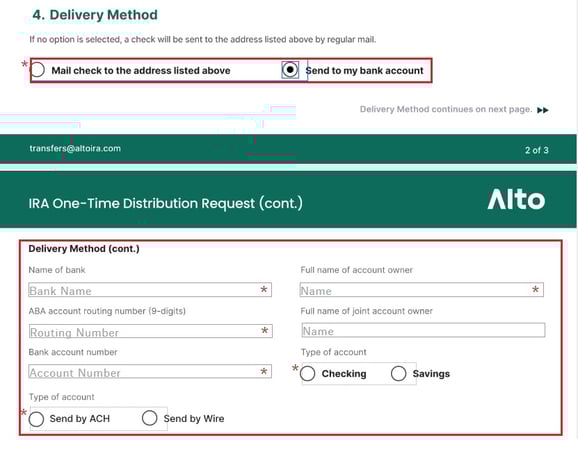Screen dimensions: 578x456
Task: Select Send by Wire radio button
Action: (x=149, y=418)
